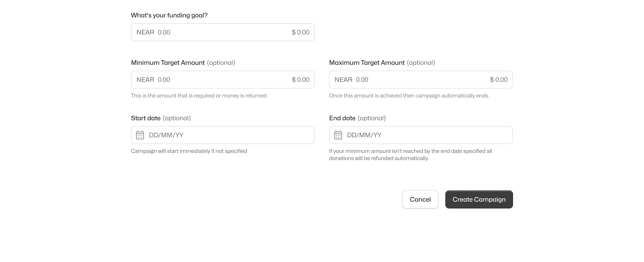644x262 pixels.
Task: Click the NEAR prefix in Minimum Target
Action: click(x=145, y=80)
